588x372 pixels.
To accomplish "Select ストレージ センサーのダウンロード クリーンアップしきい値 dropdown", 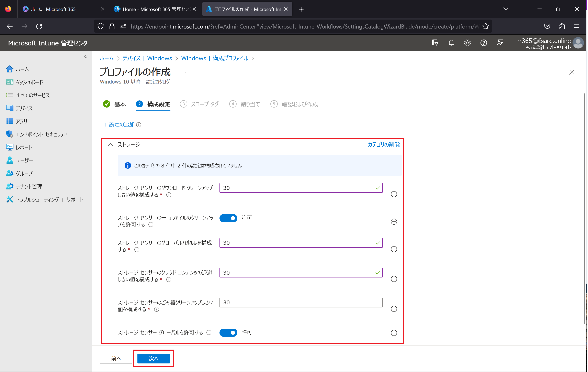I will pyautogui.click(x=301, y=187).
